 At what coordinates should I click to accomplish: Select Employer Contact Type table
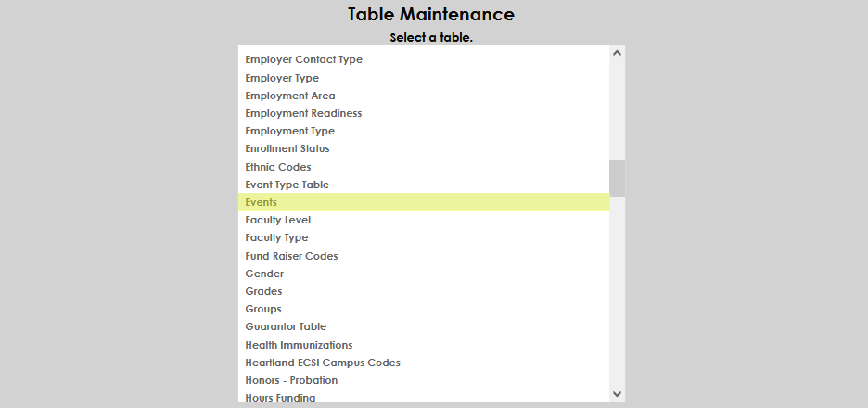click(303, 60)
